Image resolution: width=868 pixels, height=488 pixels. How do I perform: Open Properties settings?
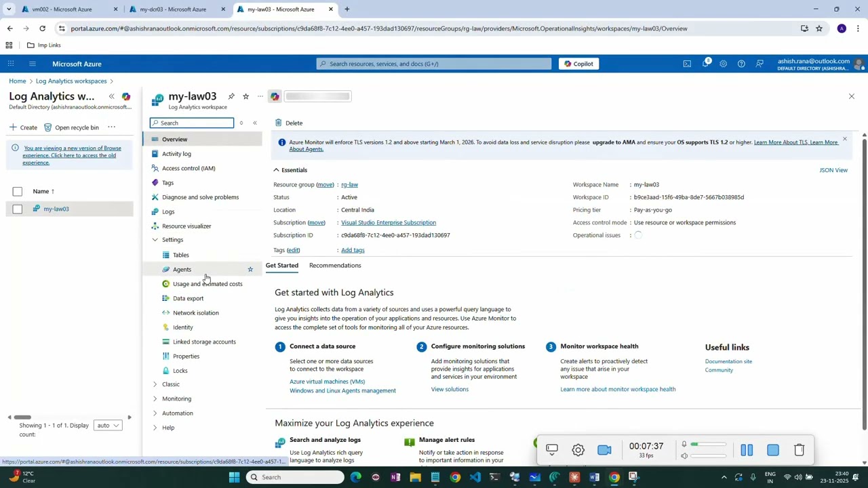pos(186,357)
